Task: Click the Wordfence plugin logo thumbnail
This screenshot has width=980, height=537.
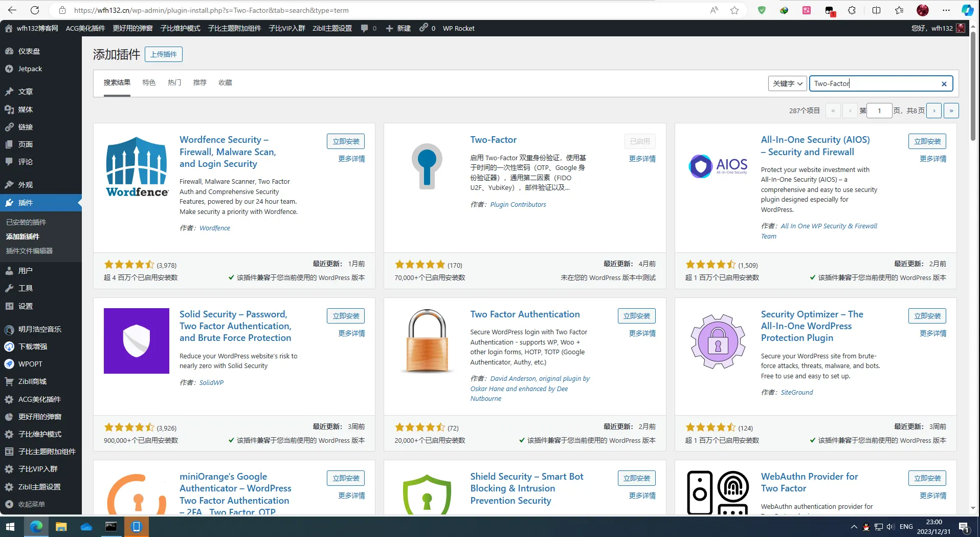Action: pos(137,166)
